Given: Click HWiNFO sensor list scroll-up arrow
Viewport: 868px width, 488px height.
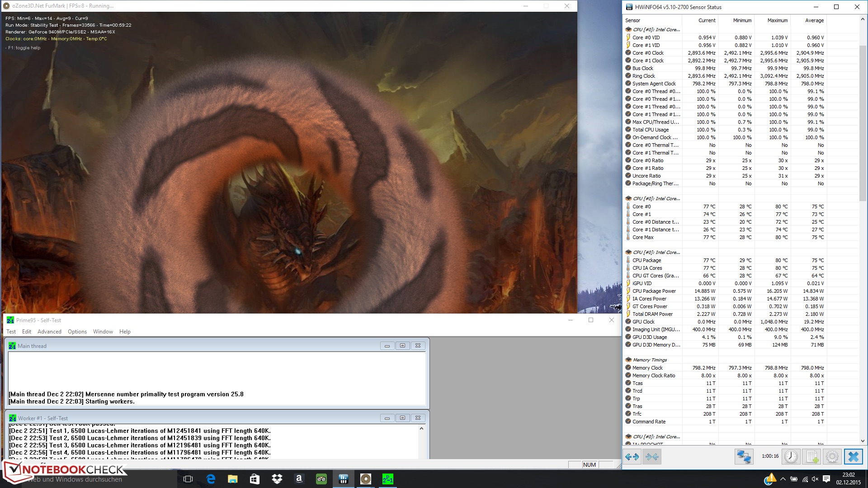Looking at the screenshot, I should coord(863,19).
